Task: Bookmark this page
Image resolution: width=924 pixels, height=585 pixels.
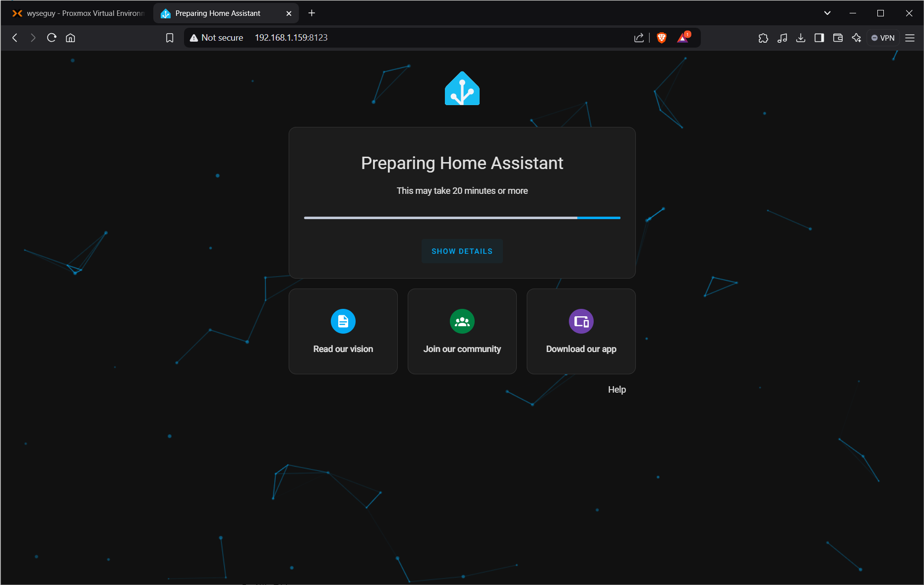Action: (170, 38)
